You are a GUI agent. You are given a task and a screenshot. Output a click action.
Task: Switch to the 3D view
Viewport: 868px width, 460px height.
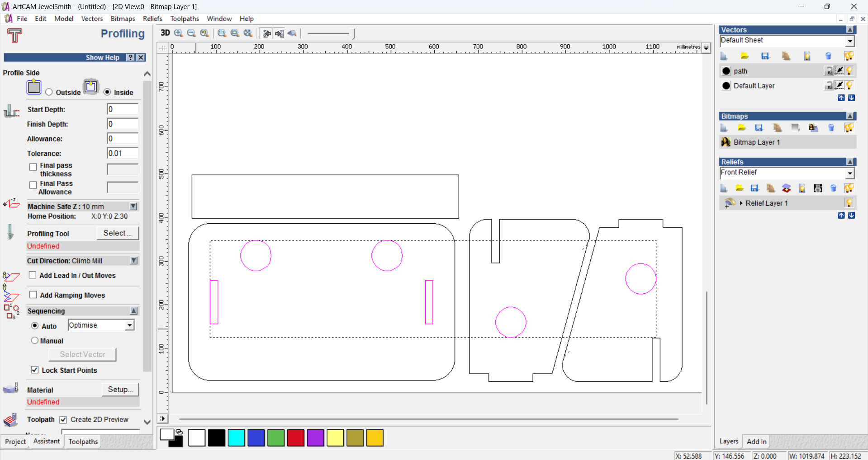165,33
